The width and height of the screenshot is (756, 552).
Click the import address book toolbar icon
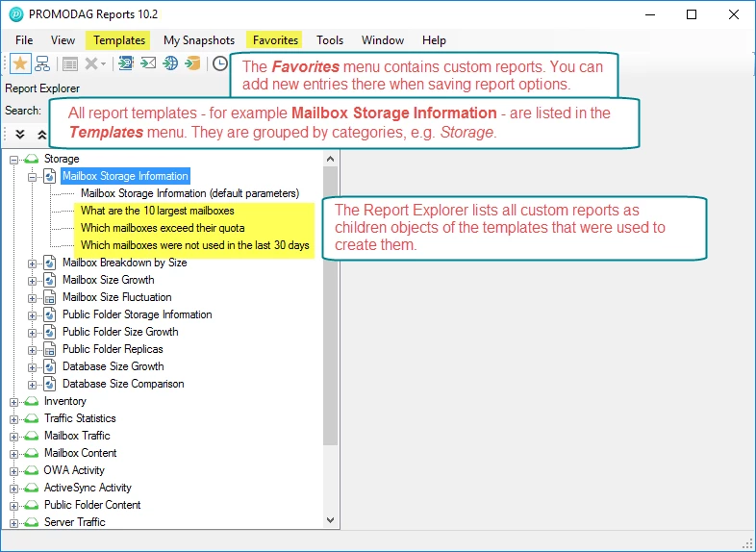126,63
